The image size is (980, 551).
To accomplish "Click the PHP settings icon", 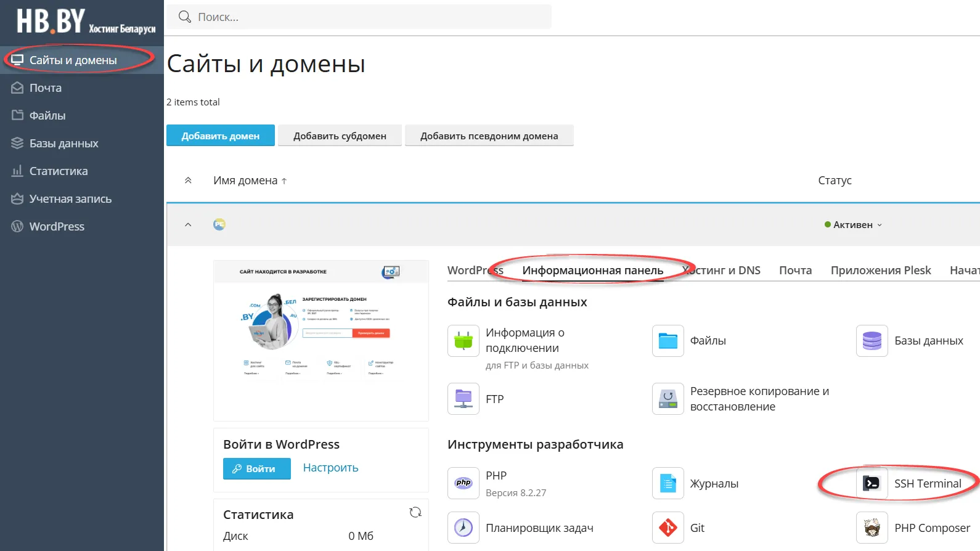I will coord(463,483).
